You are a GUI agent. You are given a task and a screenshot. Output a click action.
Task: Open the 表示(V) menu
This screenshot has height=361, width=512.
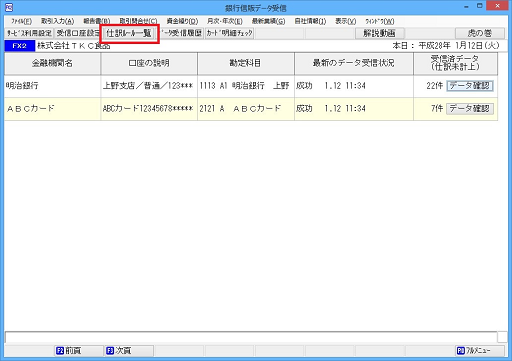[345, 21]
